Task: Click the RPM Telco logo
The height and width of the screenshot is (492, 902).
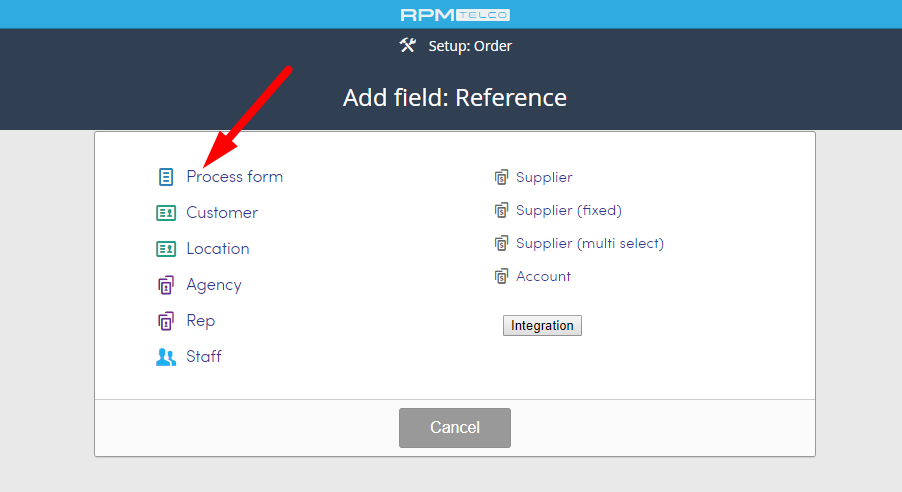Action: [455, 14]
